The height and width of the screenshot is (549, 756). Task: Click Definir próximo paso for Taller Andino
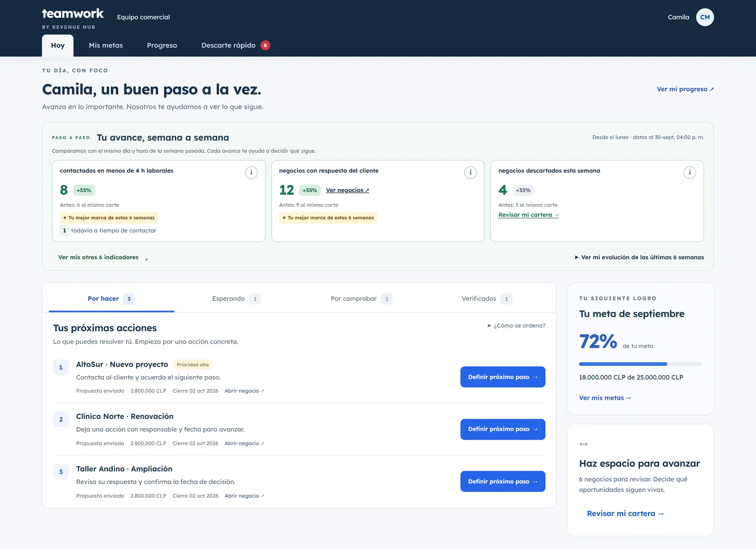click(x=503, y=481)
